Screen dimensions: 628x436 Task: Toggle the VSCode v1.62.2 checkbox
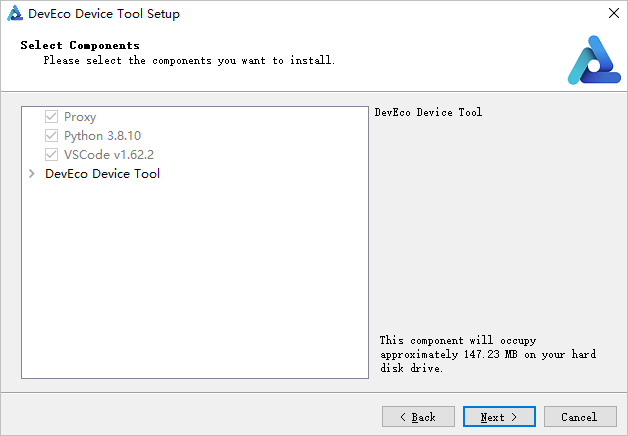pos(52,155)
